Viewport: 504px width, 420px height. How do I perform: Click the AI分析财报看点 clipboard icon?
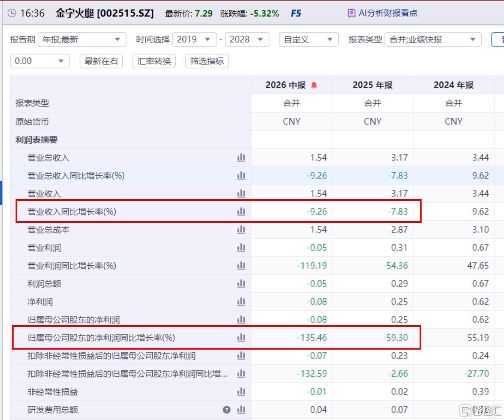pos(352,13)
